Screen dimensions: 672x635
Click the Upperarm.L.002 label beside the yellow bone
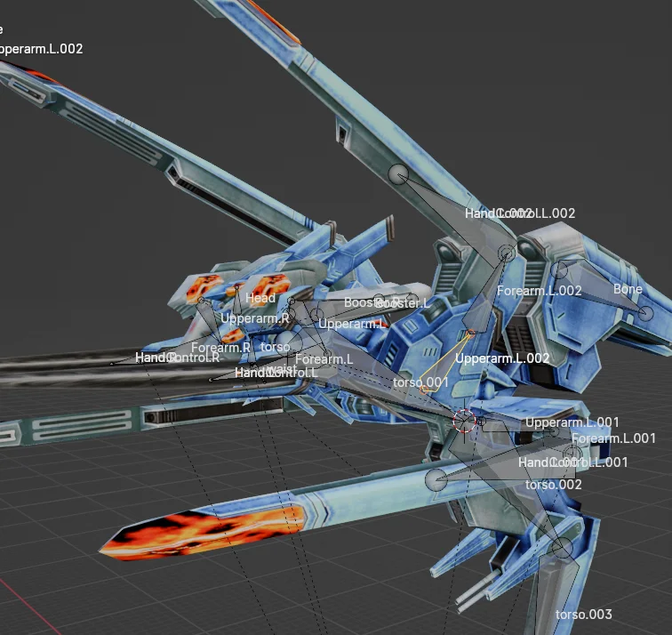tap(502, 358)
